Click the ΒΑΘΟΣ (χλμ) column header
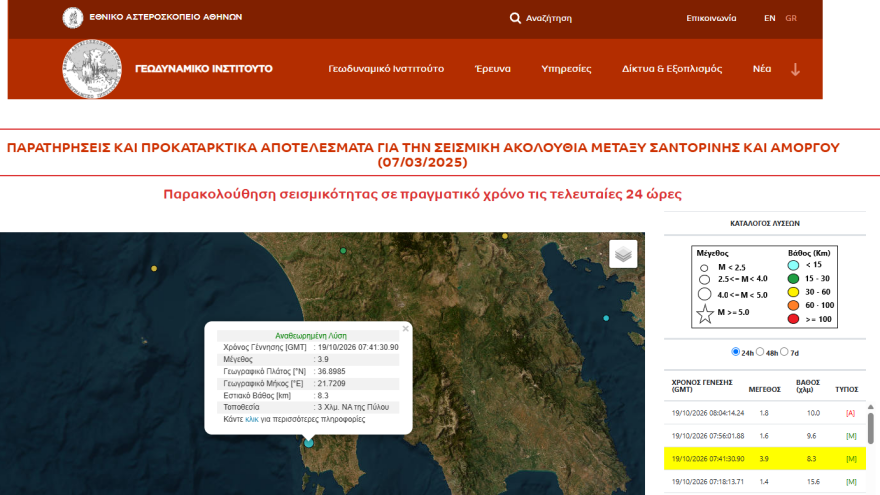The image size is (880, 495). point(808,386)
